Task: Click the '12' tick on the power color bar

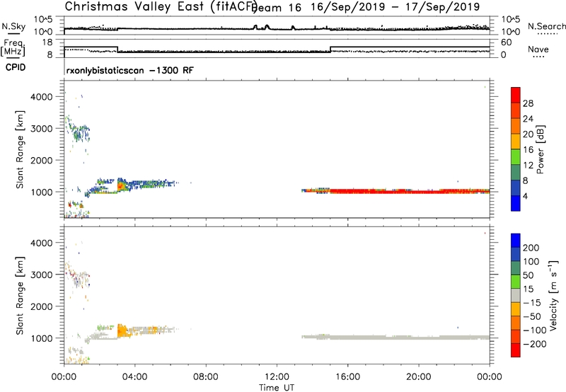Action: point(528,166)
